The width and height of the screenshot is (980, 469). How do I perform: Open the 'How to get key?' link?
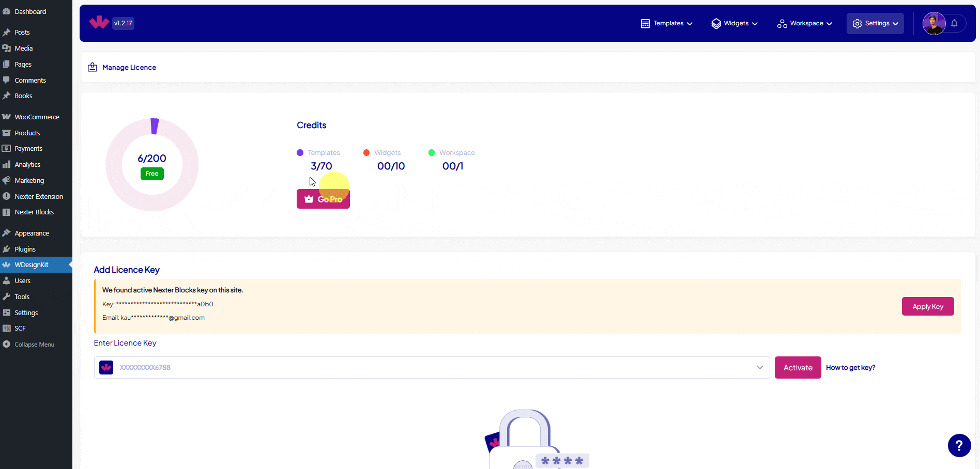[x=850, y=367]
